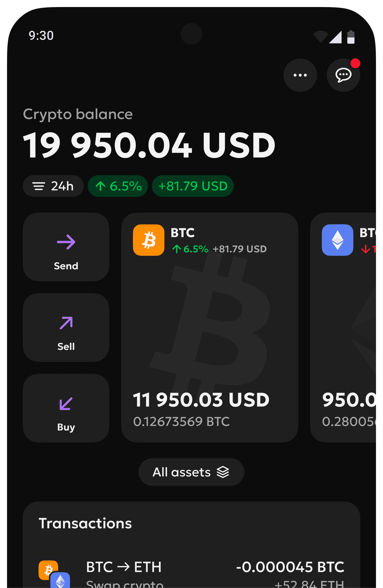Tap the Bitcoin logo on the BTC card
Image resolution: width=383 pixels, height=588 pixels.
[x=148, y=240]
